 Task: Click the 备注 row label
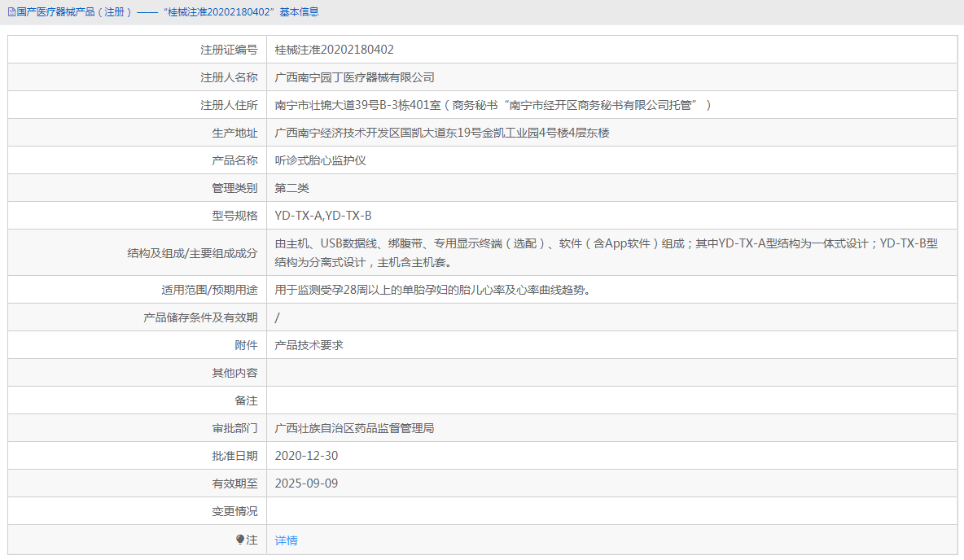tap(247, 400)
